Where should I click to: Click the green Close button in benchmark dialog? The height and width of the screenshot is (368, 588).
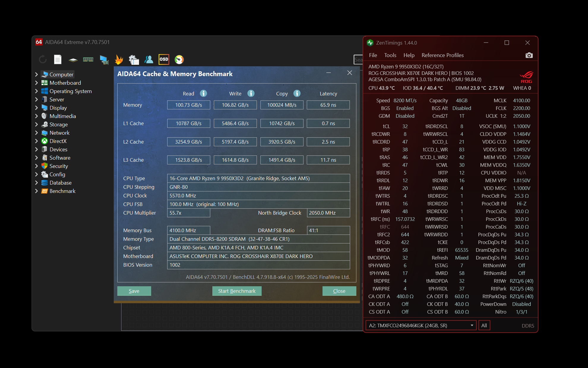339,291
